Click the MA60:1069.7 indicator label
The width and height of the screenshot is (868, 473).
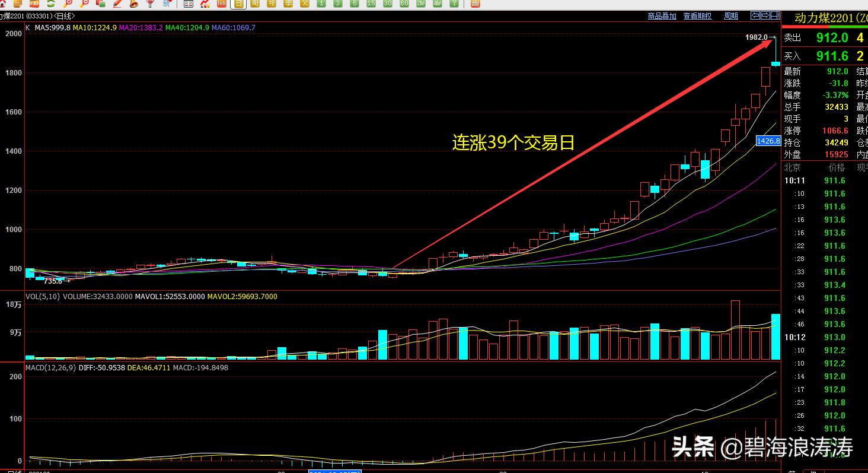(234, 28)
